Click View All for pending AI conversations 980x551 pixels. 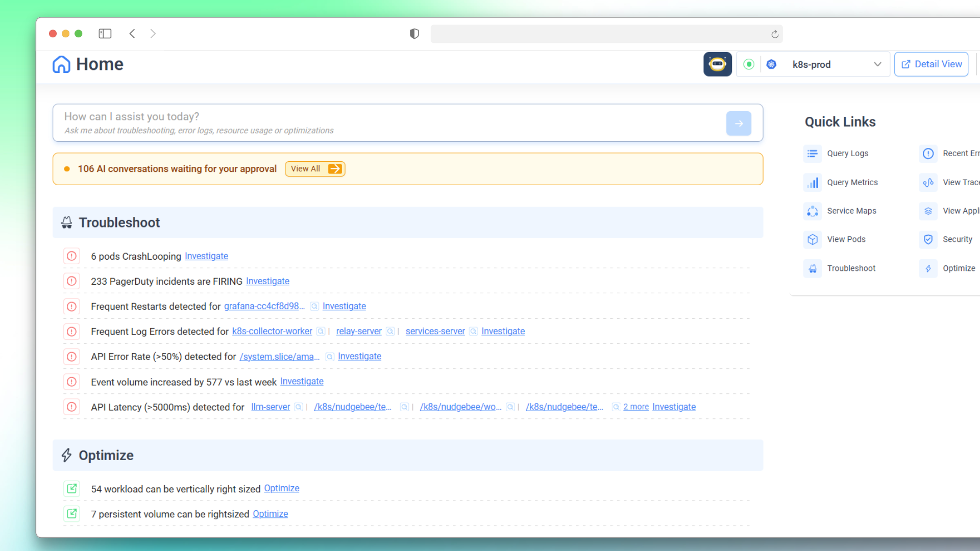pyautogui.click(x=314, y=168)
